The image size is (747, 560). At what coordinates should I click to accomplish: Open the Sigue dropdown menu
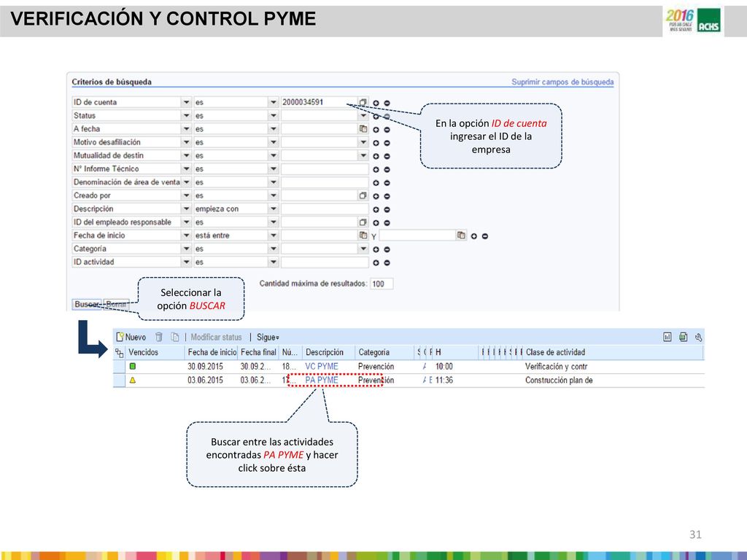coord(268,337)
